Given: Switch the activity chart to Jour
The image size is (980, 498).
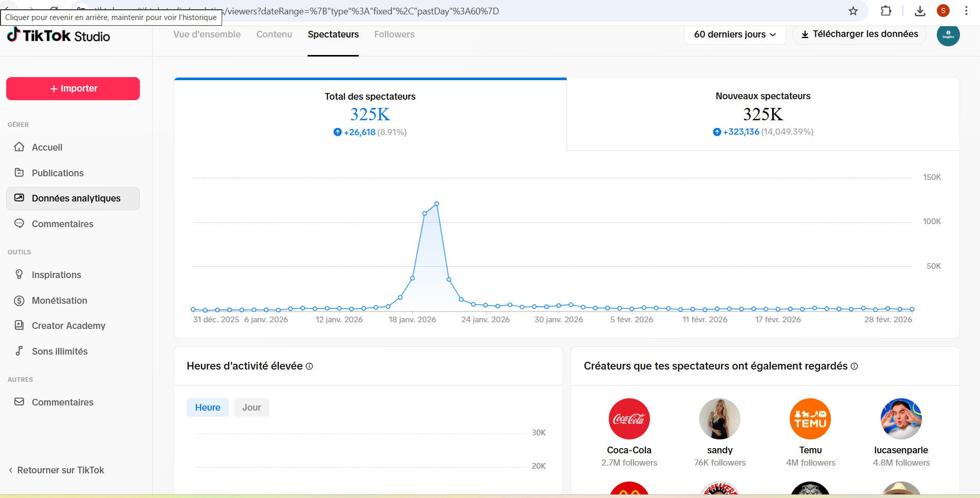Looking at the screenshot, I should point(251,408).
